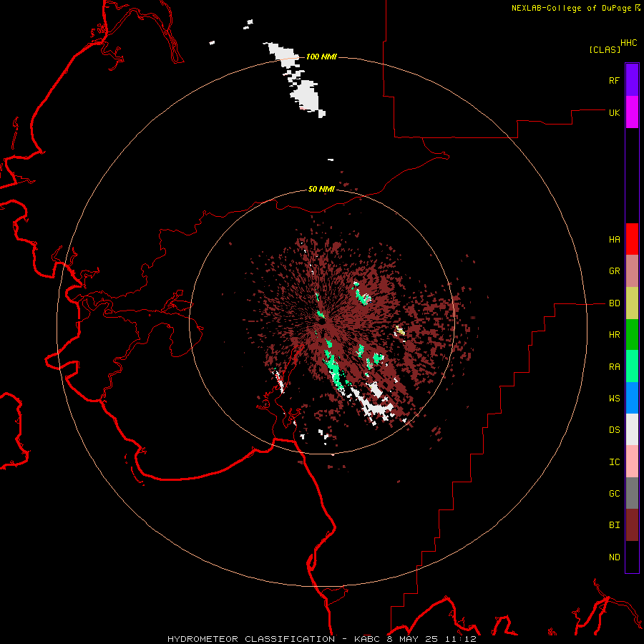Click the WS legend label
Screen dimensions: 644x644
pos(614,399)
